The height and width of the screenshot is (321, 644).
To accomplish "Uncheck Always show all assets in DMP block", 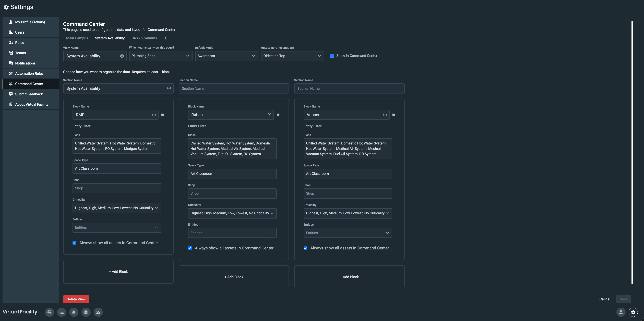I will tap(75, 243).
